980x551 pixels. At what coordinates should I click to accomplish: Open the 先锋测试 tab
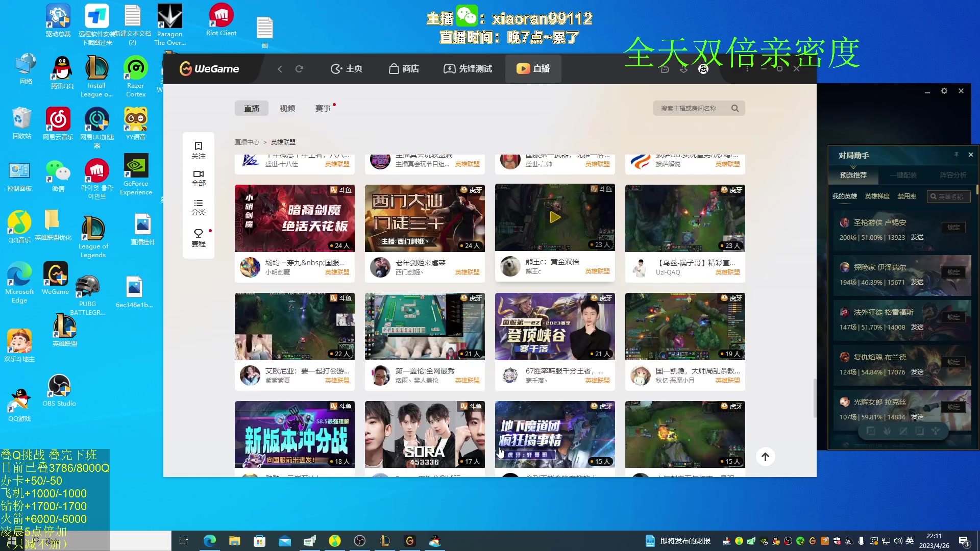(x=468, y=69)
